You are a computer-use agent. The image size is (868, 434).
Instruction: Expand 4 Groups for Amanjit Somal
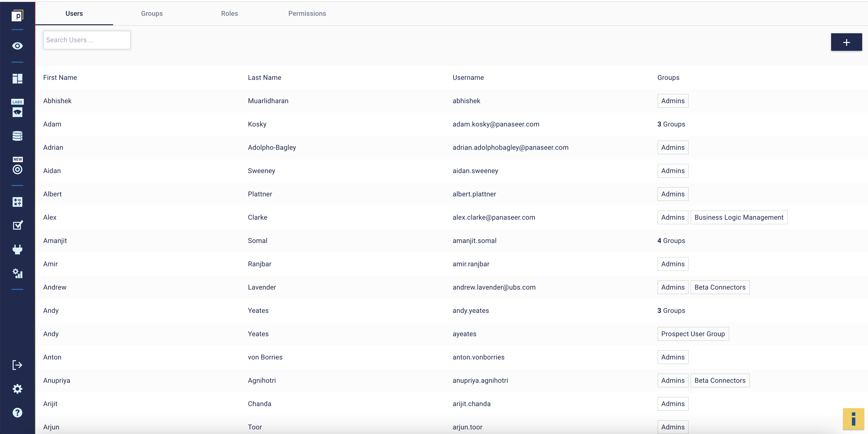coord(671,241)
